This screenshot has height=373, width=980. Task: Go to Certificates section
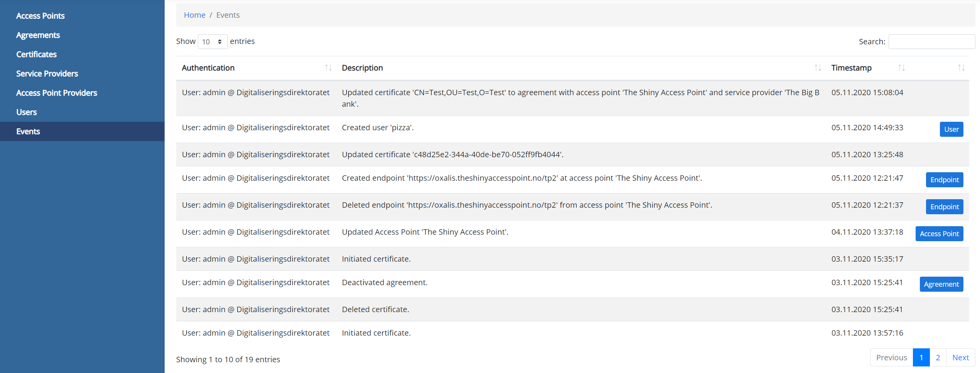[x=37, y=54]
